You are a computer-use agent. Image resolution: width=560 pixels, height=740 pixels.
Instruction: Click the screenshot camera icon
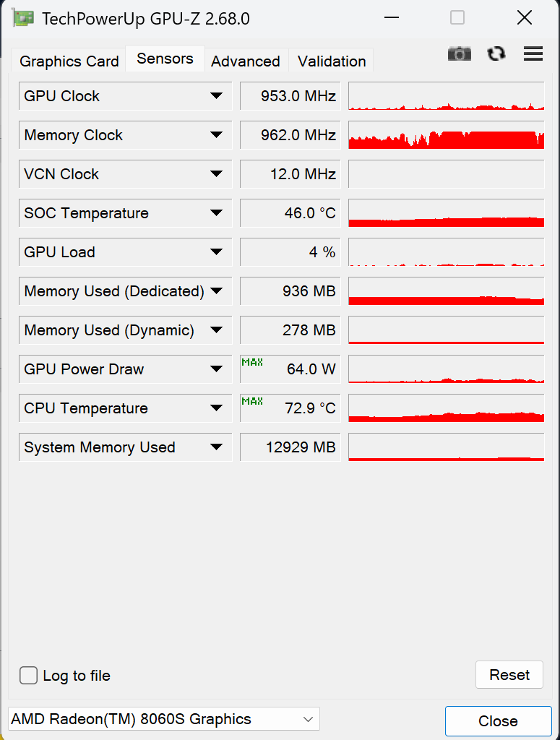click(459, 54)
